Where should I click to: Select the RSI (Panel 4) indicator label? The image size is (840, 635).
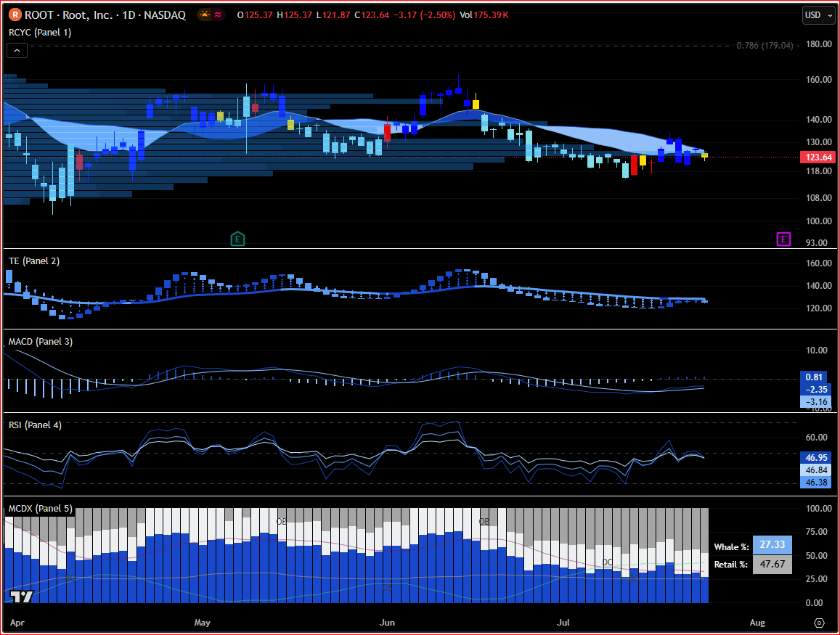(x=35, y=425)
